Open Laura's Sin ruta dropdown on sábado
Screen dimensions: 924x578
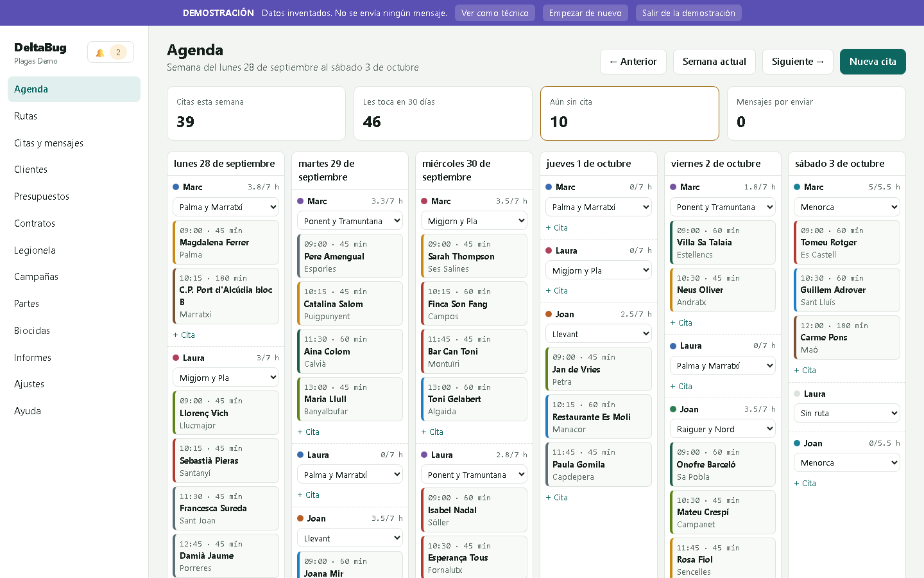click(x=847, y=413)
